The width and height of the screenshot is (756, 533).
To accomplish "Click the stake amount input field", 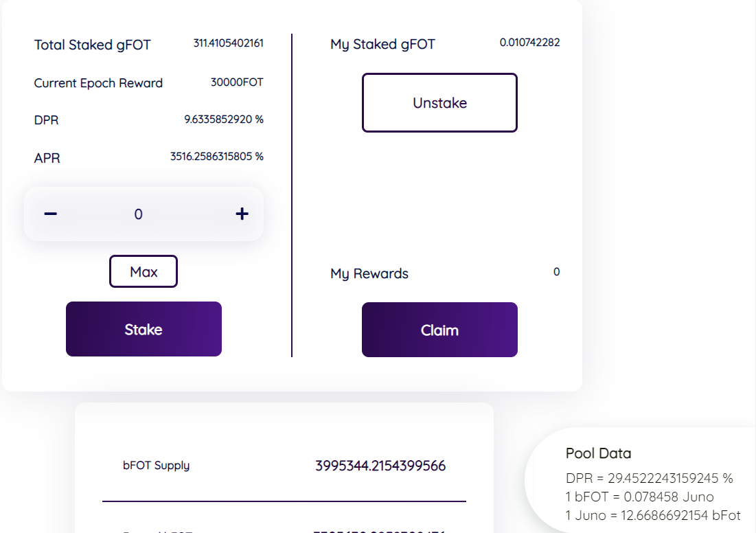I will click(139, 214).
